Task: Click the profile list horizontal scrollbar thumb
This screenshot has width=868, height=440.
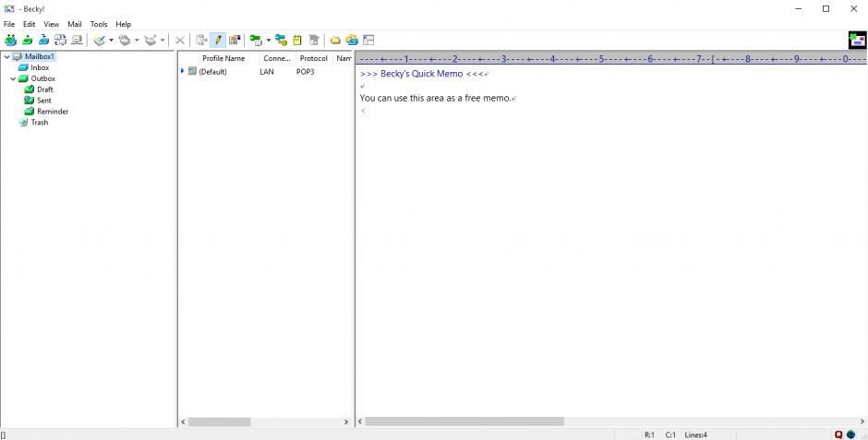Action: pyautogui.click(x=220, y=422)
